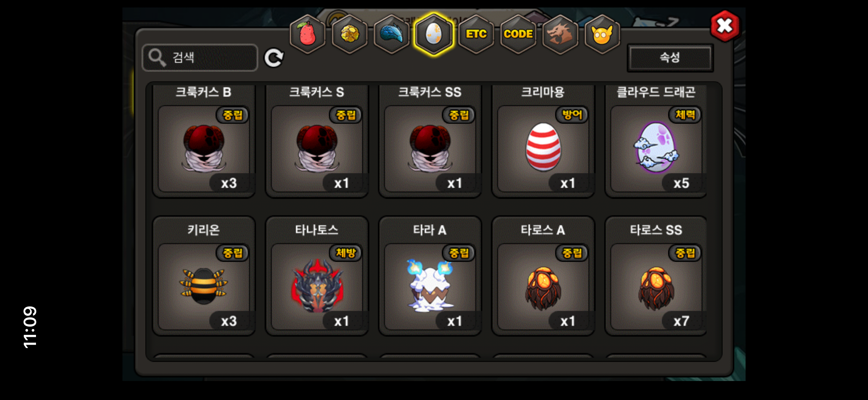Select the 키리온 bee-striped egg
868x400 pixels.
click(x=204, y=276)
